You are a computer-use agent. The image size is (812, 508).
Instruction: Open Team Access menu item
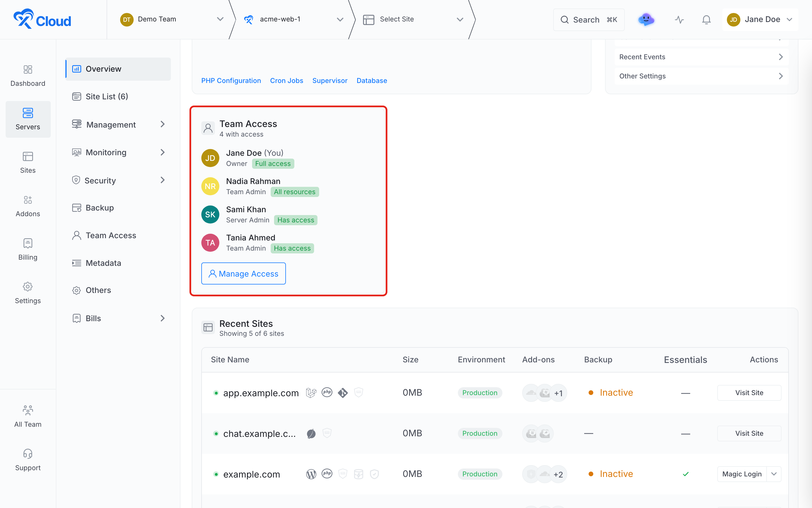(x=118, y=235)
